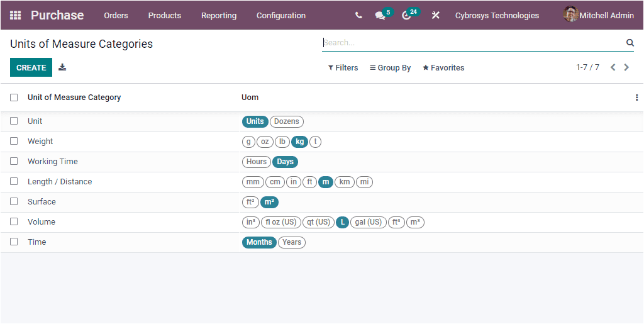This screenshot has height=324, width=644.
Task: Click into the Search input field
Action: pyautogui.click(x=472, y=43)
